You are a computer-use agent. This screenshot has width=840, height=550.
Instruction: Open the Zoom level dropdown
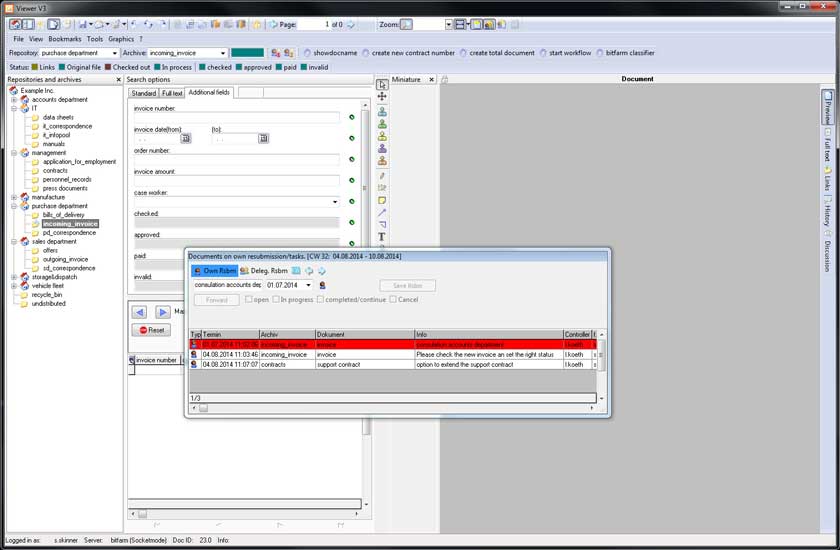(448, 25)
